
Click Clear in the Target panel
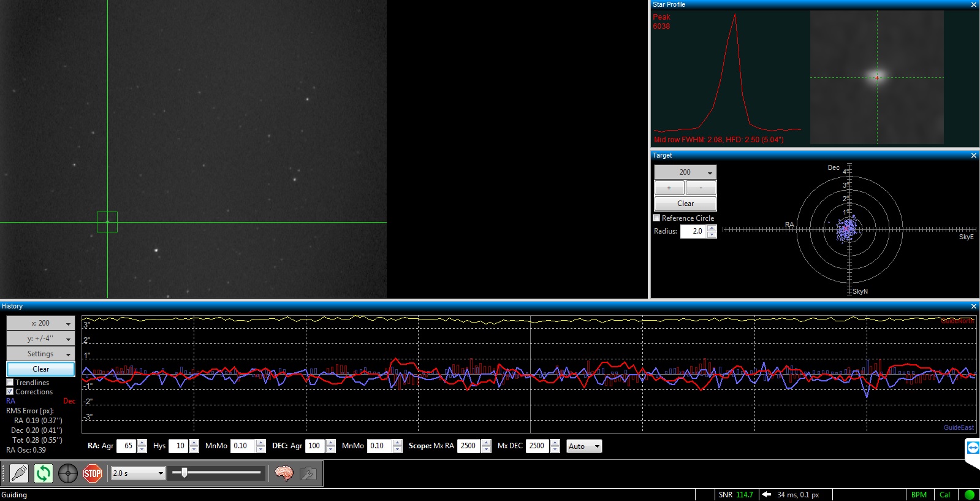pyautogui.click(x=685, y=204)
